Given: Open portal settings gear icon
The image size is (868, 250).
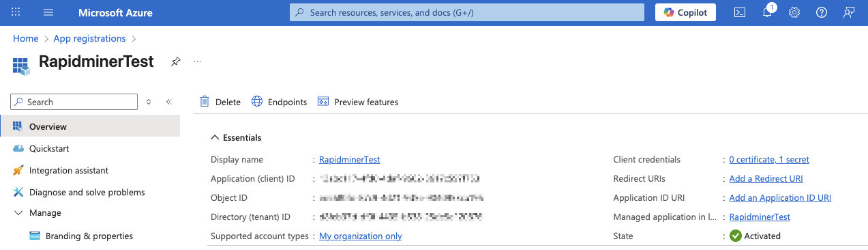Looking at the screenshot, I should point(794,13).
